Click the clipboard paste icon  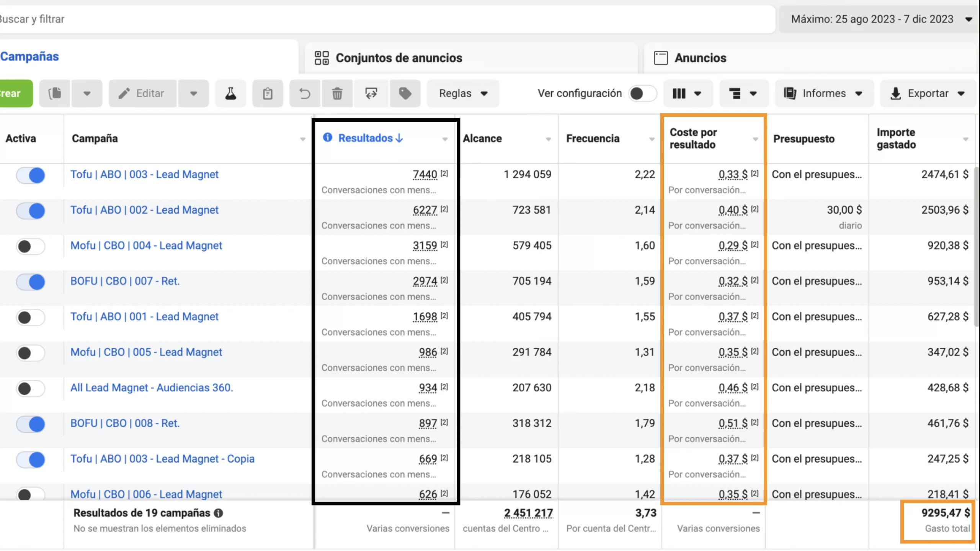[268, 93]
